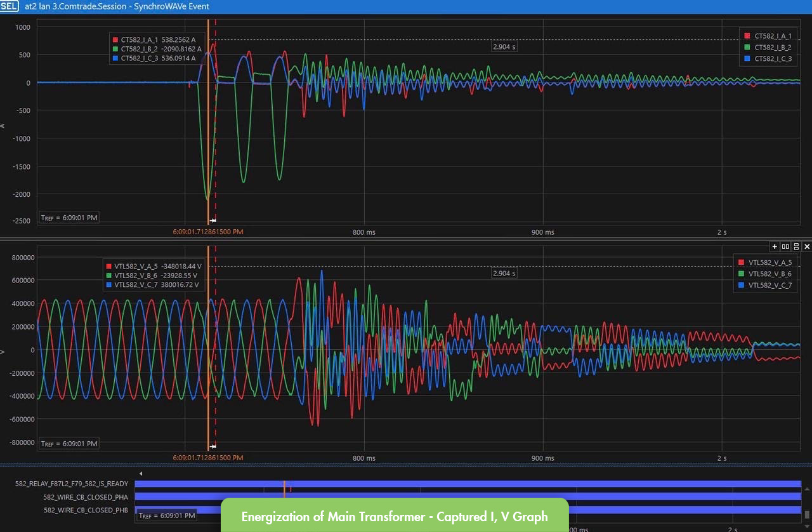
Task: Click cursor drag handle below voltage chart
Action: (213, 446)
